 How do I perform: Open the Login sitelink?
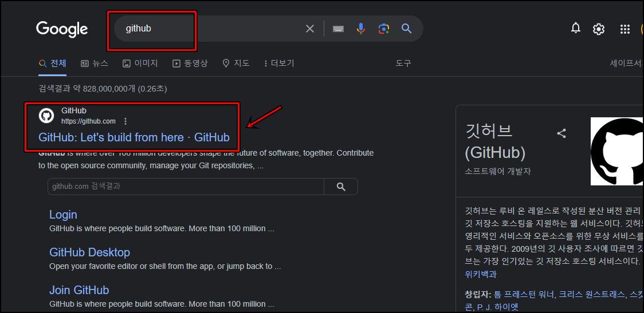63,215
